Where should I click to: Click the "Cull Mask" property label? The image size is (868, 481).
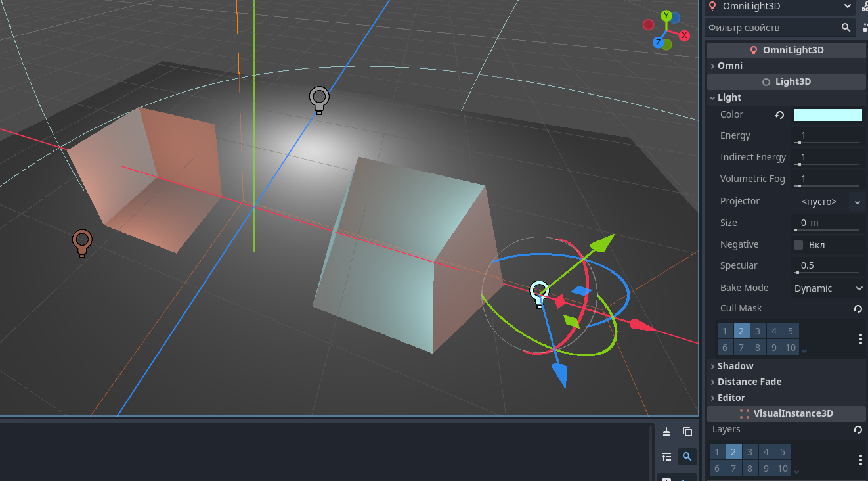tap(741, 308)
